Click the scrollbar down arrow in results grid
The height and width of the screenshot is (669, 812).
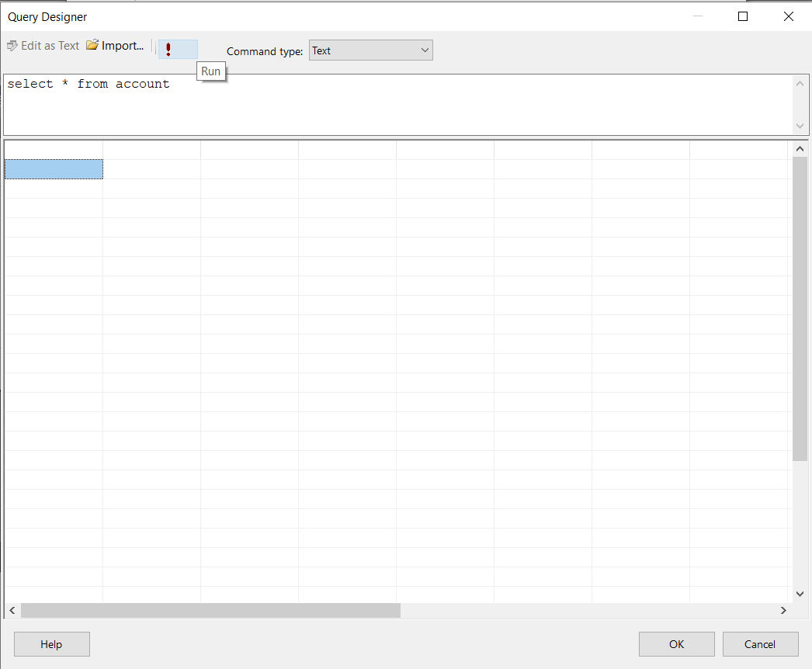(800, 594)
